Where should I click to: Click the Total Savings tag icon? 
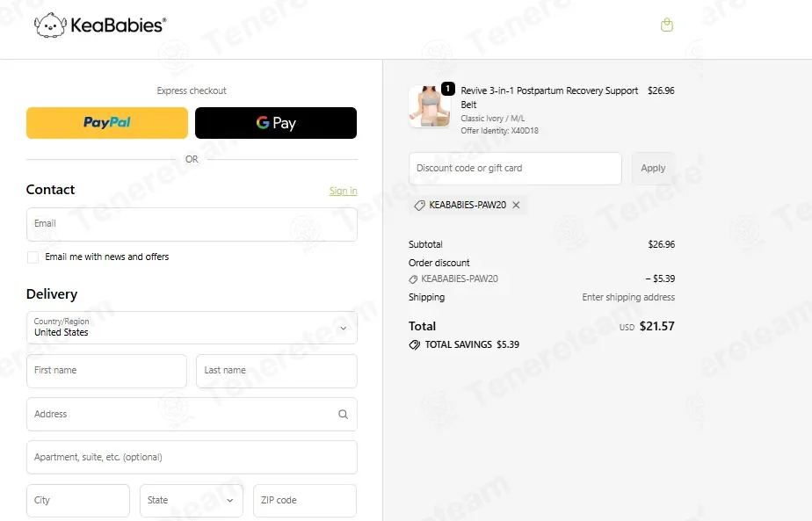coord(414,345)
